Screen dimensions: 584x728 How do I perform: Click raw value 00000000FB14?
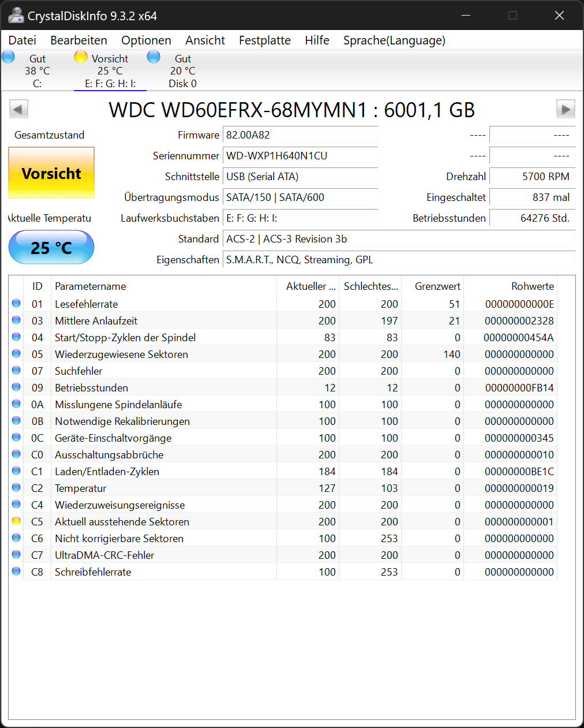click(x=519, y=388)
